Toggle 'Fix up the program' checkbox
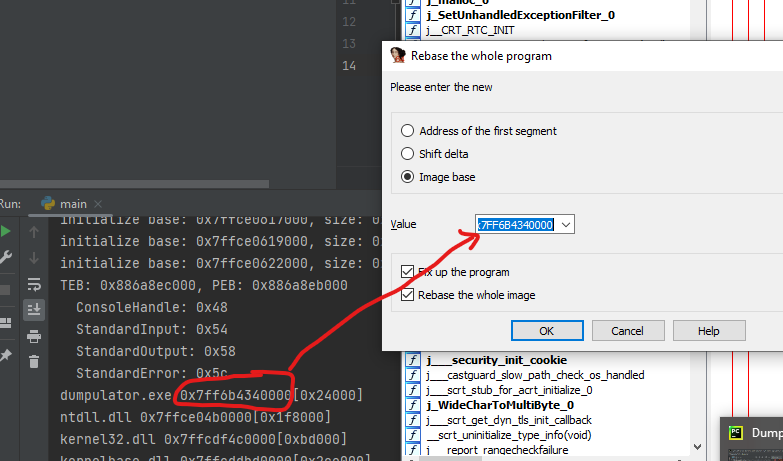 tap(407, 272)
